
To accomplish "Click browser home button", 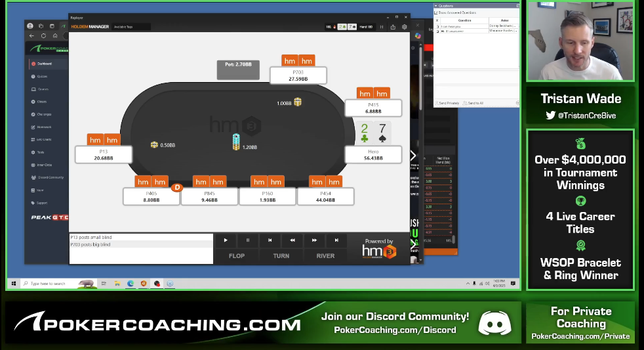I will (55, 35).
